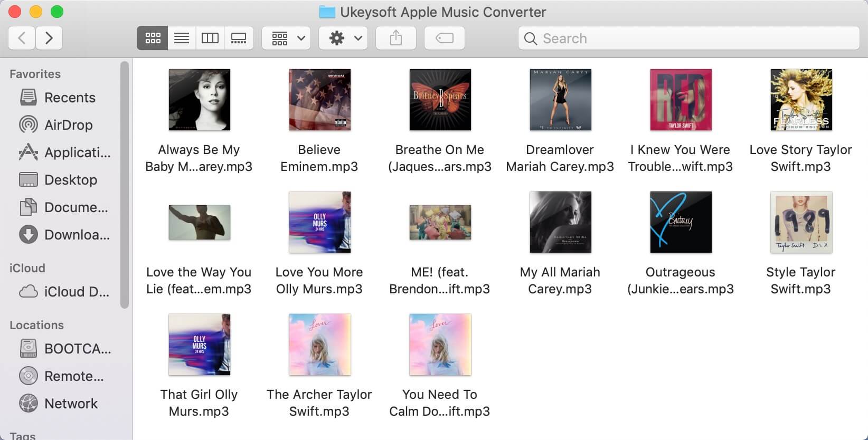Click the Remote Disc icon

coord(29,376)
